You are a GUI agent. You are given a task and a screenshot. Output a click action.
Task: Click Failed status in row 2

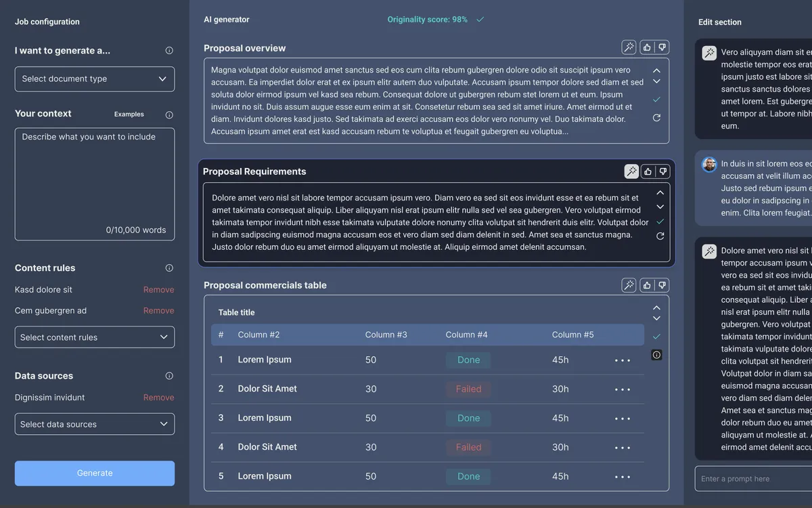point(468,389)
